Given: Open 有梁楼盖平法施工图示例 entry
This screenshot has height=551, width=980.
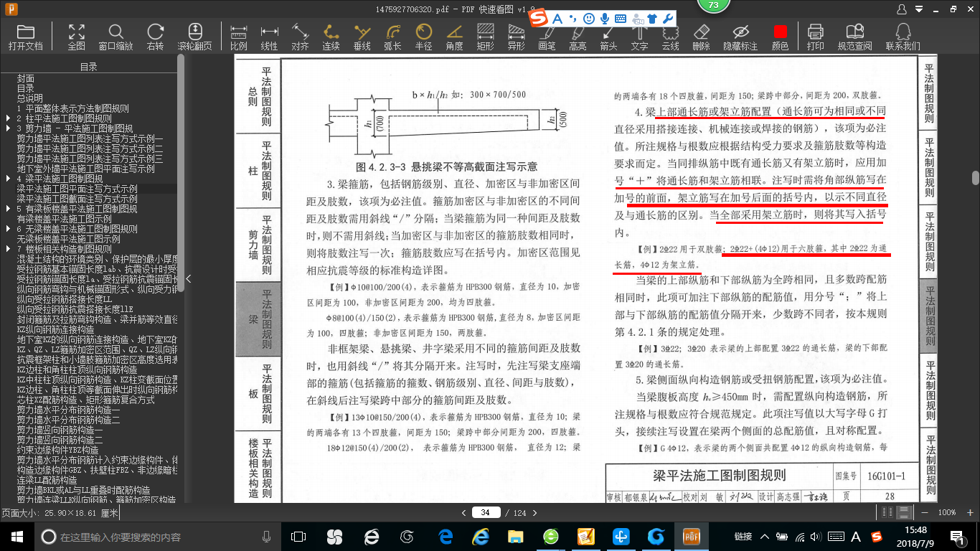Looking at the screenshot, I should [65, 219].
